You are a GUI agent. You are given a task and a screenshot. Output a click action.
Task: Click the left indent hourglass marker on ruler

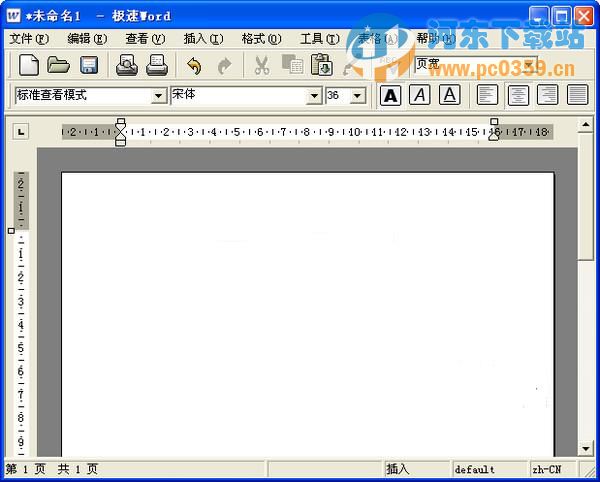click(x=121, y=132)
